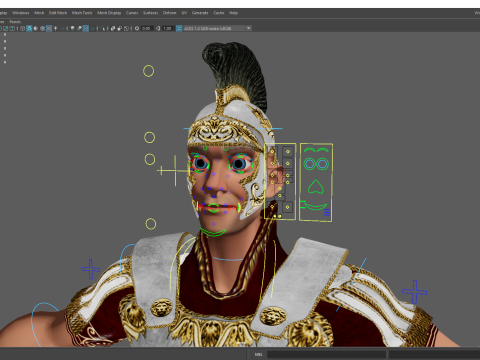The width and height of the screenshot is (480, 360).
Task: Select second slider control in yellow box panel
Action: (288, 163)
